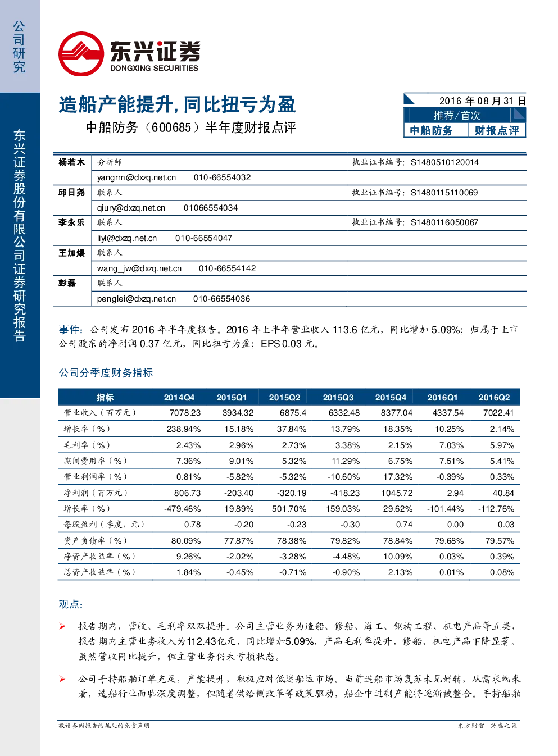Screen dimensions: 558x756
Task: Click the first red arrow bullet
Action: click(62, 626)
